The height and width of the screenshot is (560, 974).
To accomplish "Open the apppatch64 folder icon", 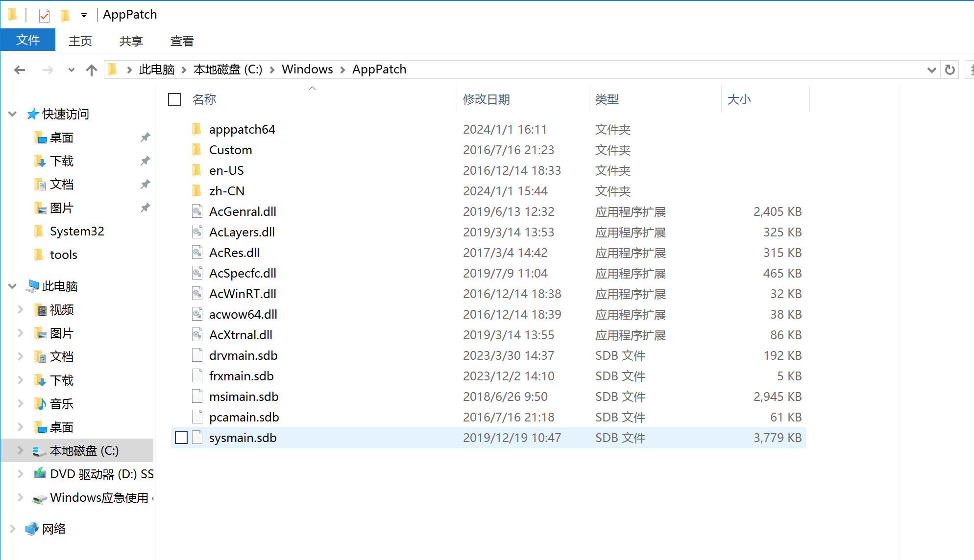I will [197, 129].
